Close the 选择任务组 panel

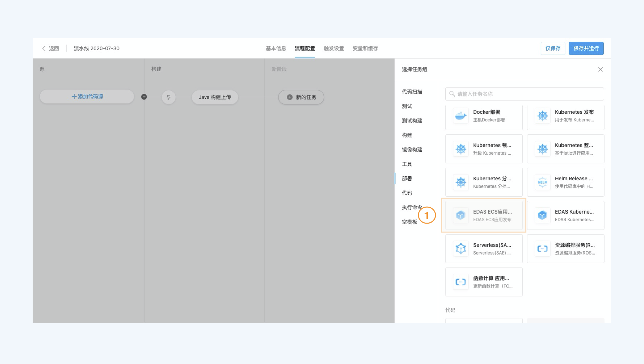pyautogui.click(x=600, y=69)
